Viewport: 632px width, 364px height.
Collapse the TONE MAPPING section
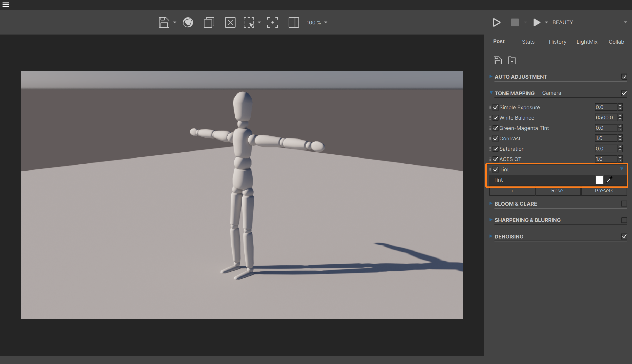(x=491, y=93)
